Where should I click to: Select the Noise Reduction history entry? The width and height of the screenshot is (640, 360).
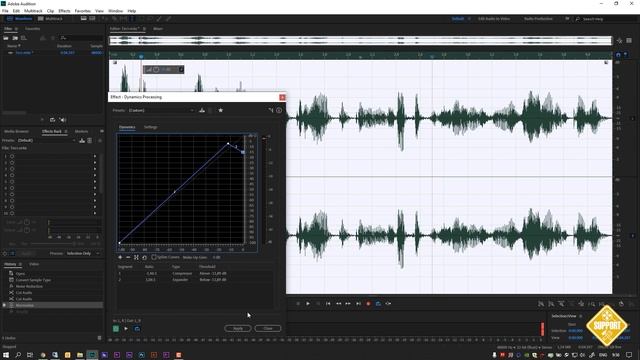pos(29,287)
